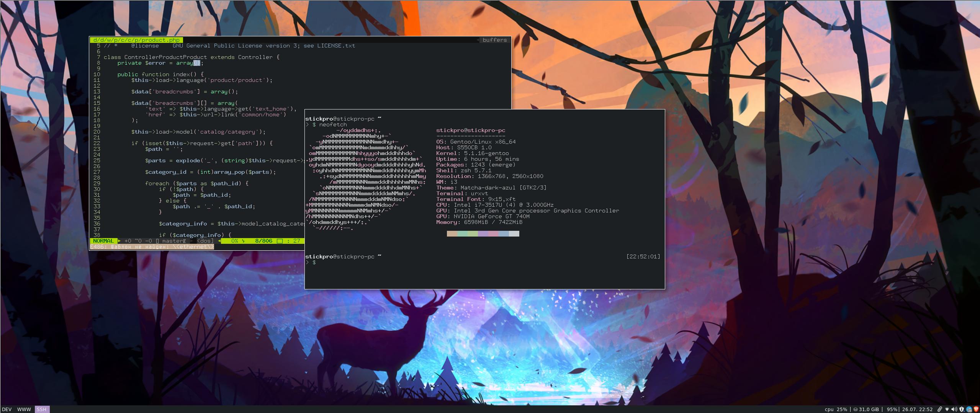Click the shield icon in system tray
Image resolution: width=980 pixels, height=413 pixels.
click(961, 409)
